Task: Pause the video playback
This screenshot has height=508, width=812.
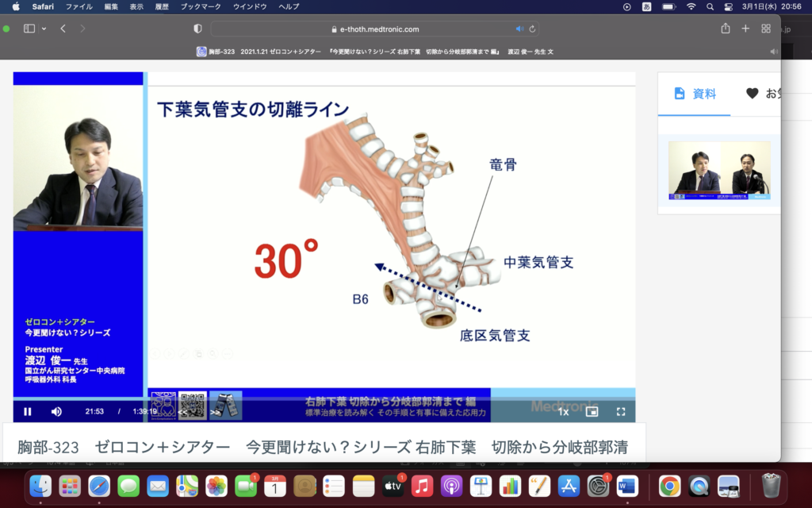Action: point(28,411)
